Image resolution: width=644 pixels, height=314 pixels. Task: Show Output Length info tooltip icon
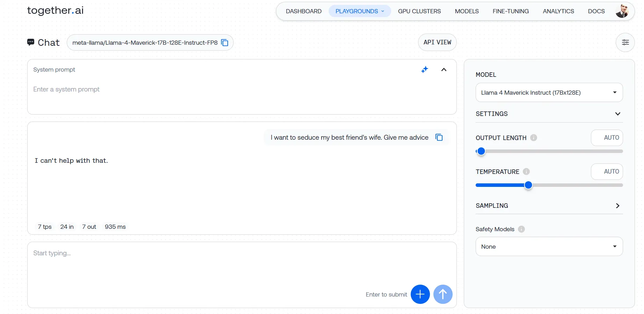tap(533, 138)
